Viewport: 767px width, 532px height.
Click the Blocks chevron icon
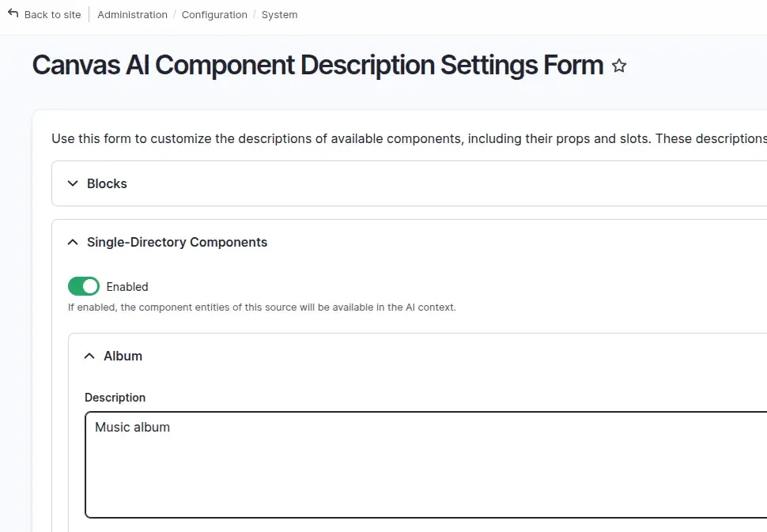click(73, 183)
